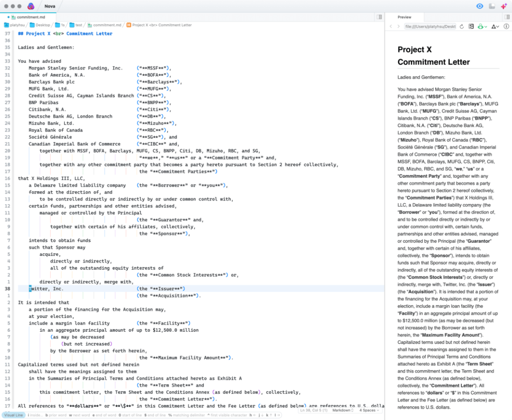The width and height of the screenshot is (512, 420).
Task: Click 'Société Générale' line in editor
Action: click(50, 137)
